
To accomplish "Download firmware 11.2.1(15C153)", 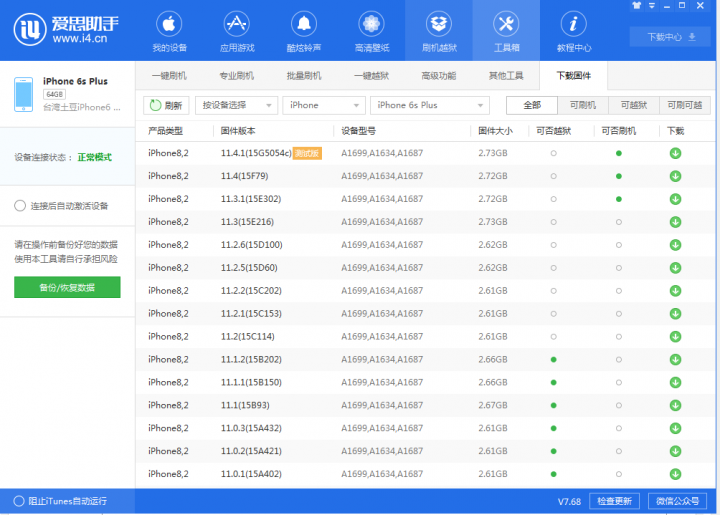I will coord(675,313).
